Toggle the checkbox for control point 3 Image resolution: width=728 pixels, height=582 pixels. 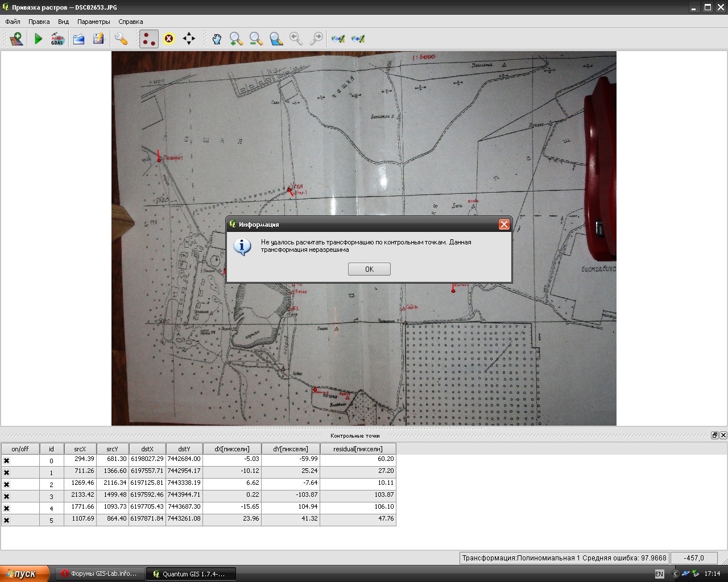[7, 497]
